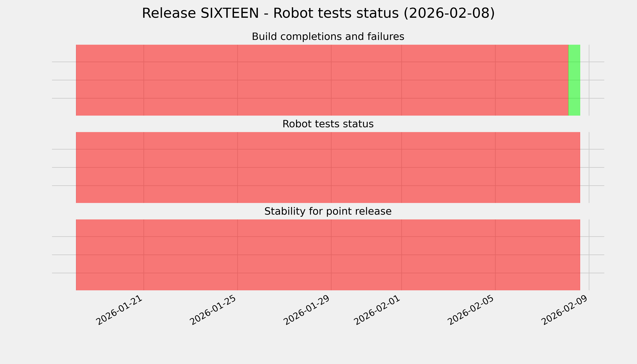Click the "Build completions and failures" subplot title
The image size is (637, 364).
[328, 37]
